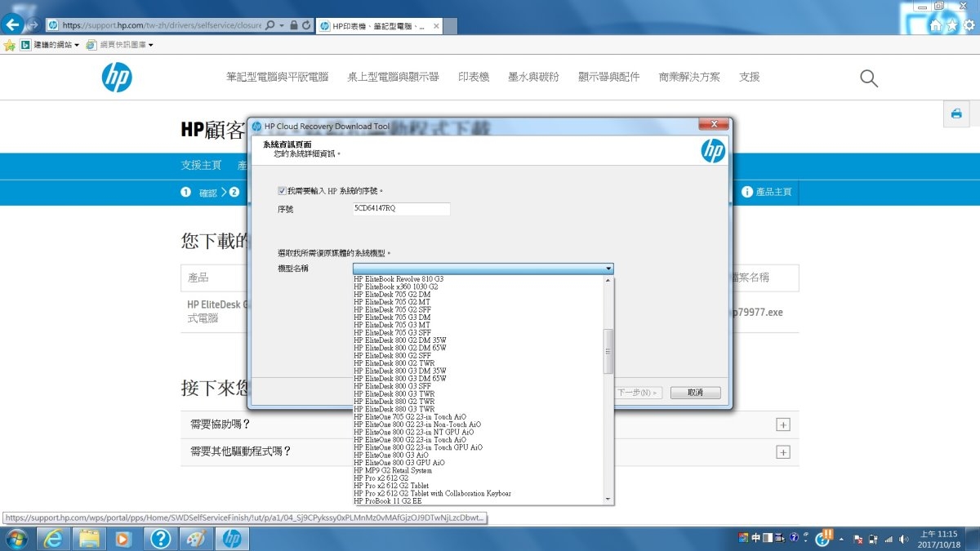Open browser home page icon

936,25
